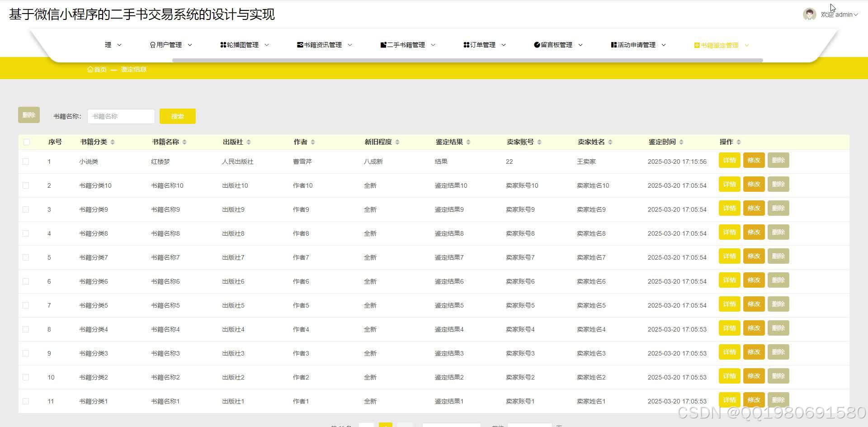This screenshot has height=427, width=868.
Task: Check the checkbox for the 红楼梦 row
Action: click(26, 161)
